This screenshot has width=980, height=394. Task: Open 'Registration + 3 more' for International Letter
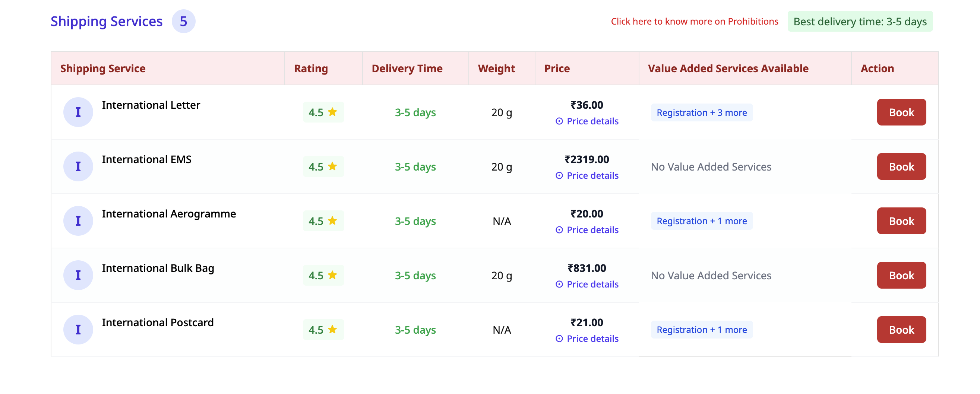point(702,112)
